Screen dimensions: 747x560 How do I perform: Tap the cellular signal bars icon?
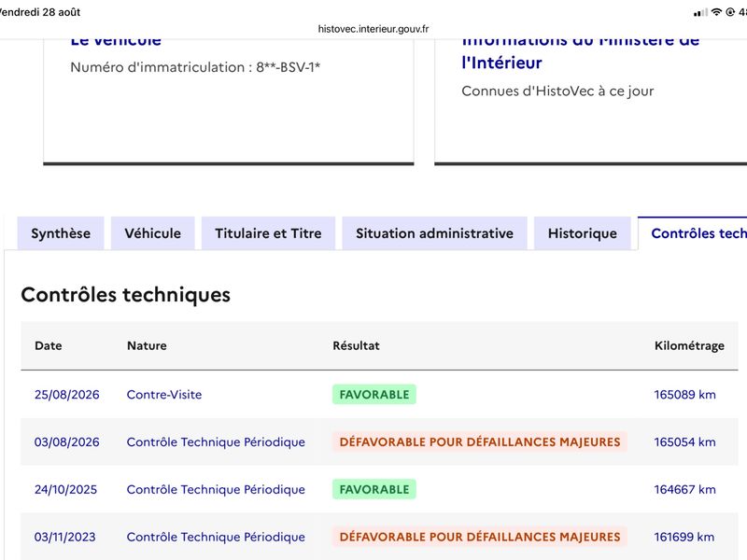[x=700, y=13]
